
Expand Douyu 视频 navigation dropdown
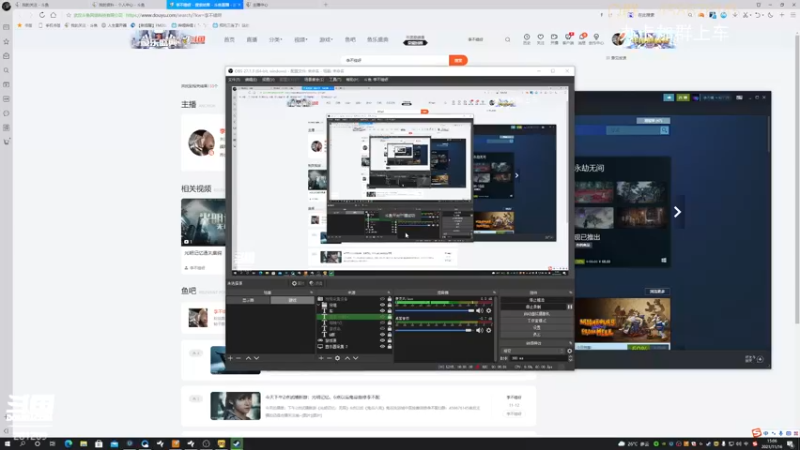[301, 39]
